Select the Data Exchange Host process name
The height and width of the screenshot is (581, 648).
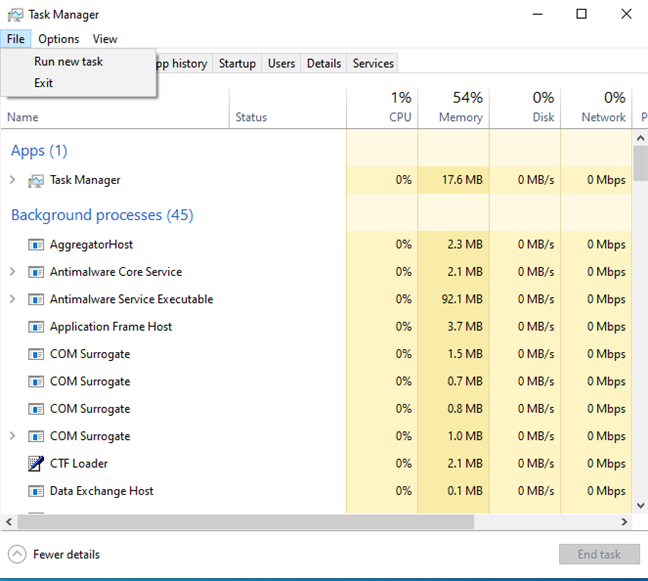click(x=102, y=491)
